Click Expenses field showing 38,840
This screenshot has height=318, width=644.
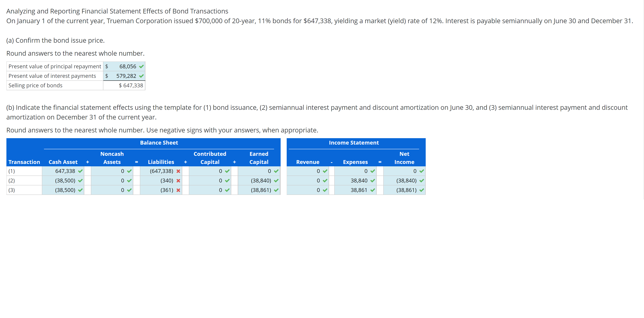point(356,181)
